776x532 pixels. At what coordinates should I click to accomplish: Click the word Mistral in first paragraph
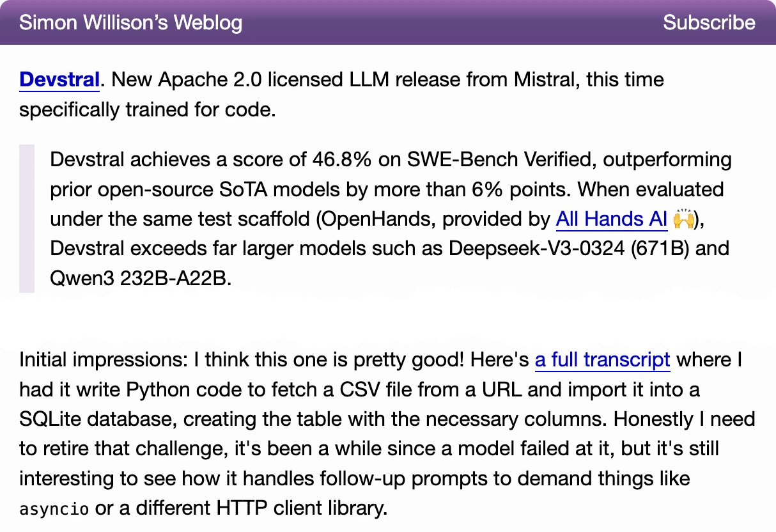click(545, 80)
